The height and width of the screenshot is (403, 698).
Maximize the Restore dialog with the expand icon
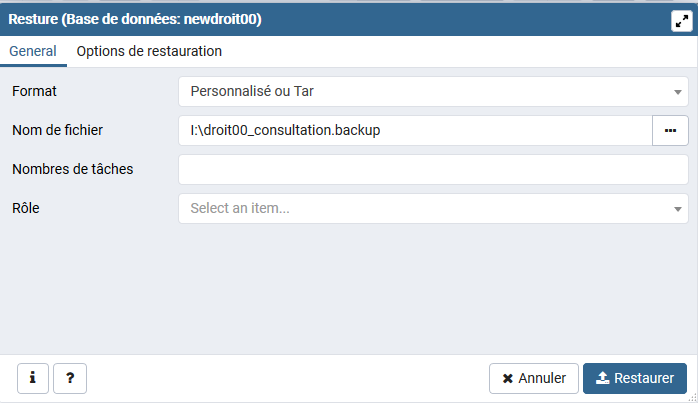tap(681, 20)
